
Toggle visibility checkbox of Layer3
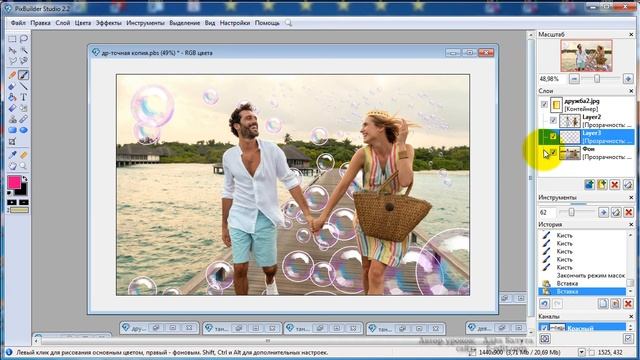(x=553, y=136)
